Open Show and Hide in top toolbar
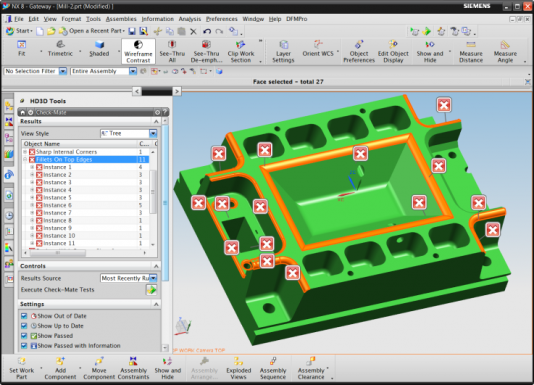 tap(430, 51)
